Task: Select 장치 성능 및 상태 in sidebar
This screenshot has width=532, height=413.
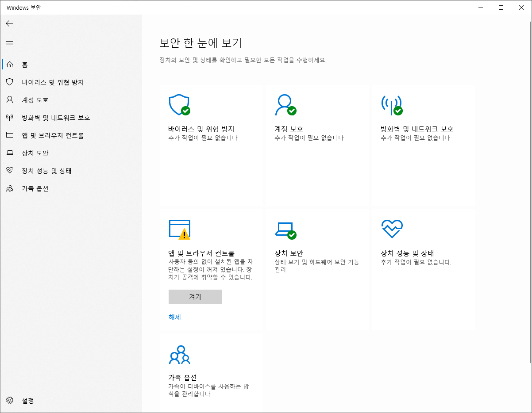Action: tap(46, 171)
